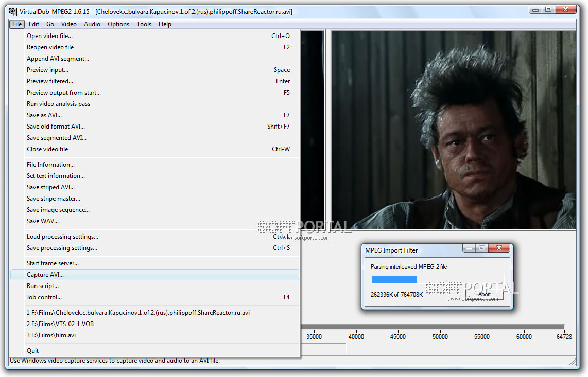Reopen recent file VTS_02_1.VOB
The width and height of the screenshot is (588, 377).
[154, 324]
